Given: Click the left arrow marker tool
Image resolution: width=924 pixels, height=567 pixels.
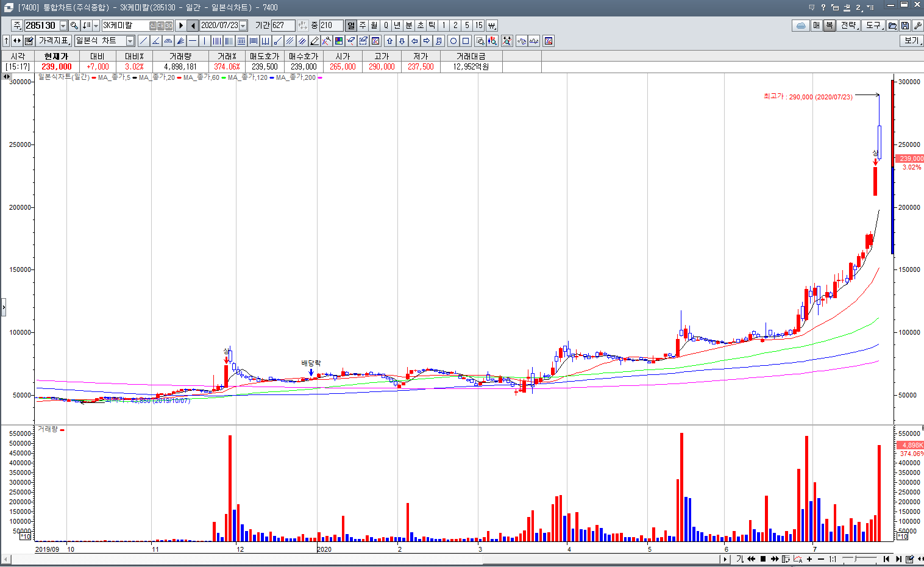Looking at the screenshot, I should (414, 41).
